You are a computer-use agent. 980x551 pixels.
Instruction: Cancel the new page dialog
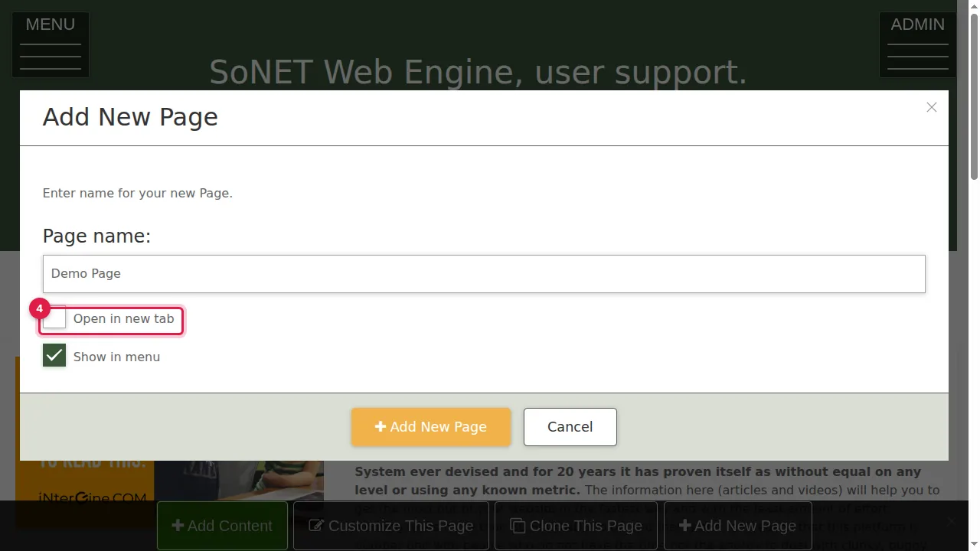click(570, 427)
